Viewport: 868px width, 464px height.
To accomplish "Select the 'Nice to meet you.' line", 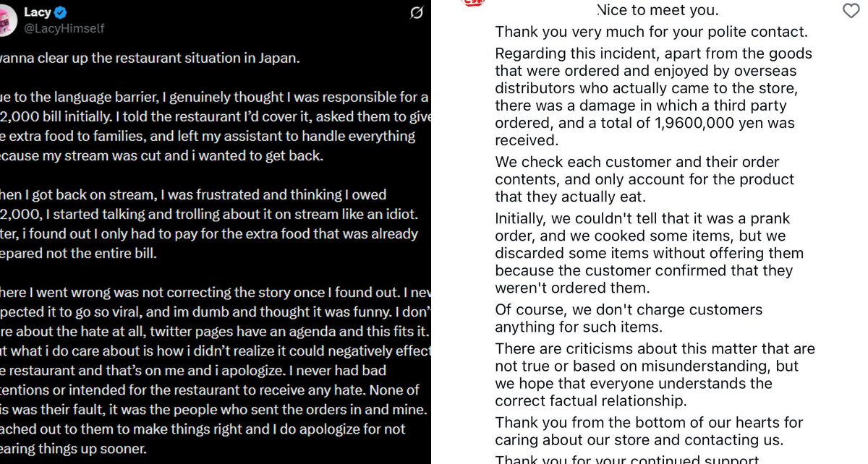I will [x=658, y=10].
